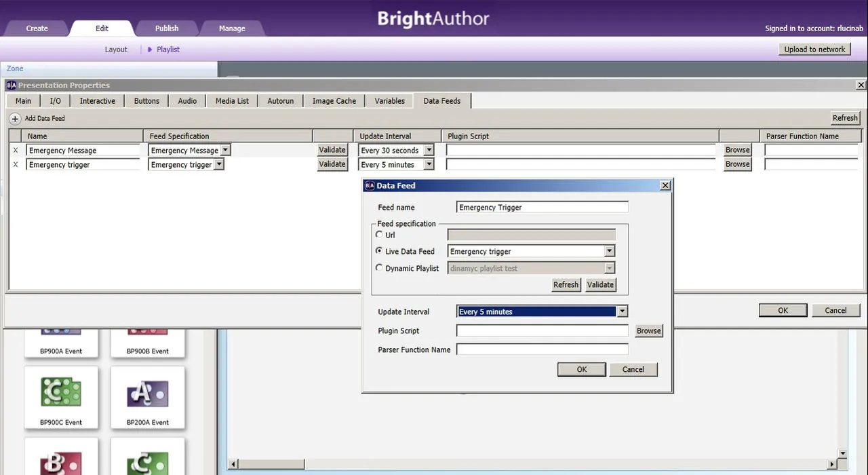This screenshot has height=475, width=868.
Task: Select the Live Data Feed radio button
Action: pos(379,250)
